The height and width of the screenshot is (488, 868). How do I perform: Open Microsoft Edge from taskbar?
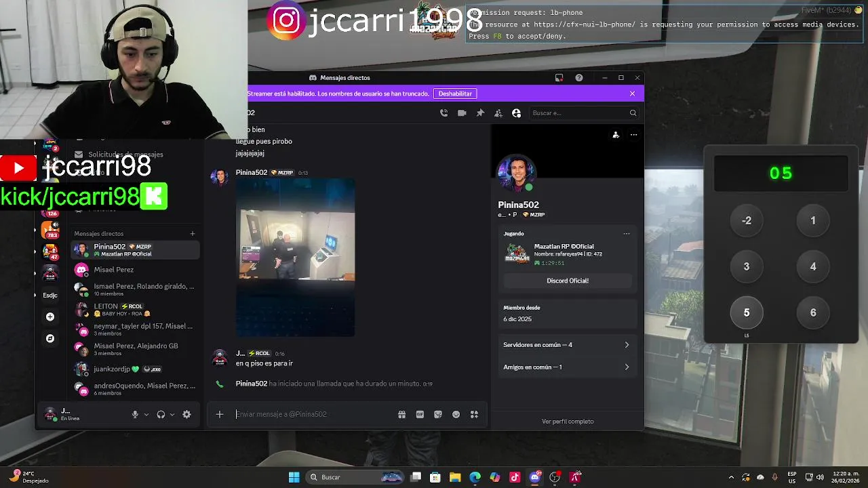[475, 477]
